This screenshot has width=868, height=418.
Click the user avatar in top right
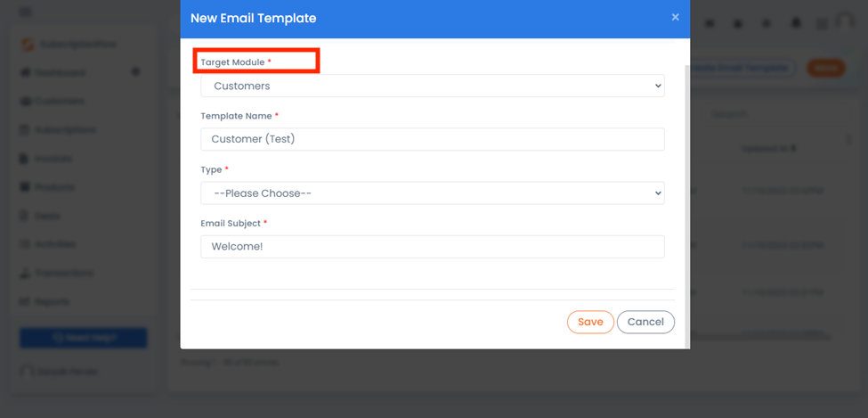(x=844, y=22)
